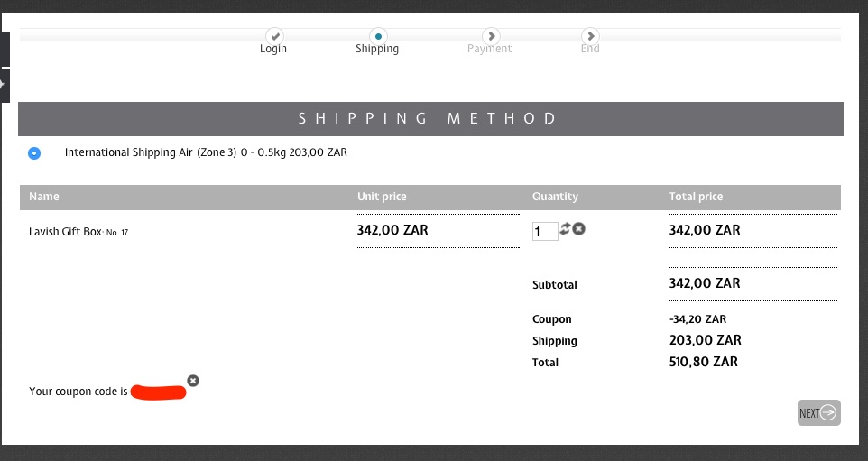The width and height of the screenshot is (868, 461).
Task: Select International Shipping Air radio button
Action: [x=34, y=153]
